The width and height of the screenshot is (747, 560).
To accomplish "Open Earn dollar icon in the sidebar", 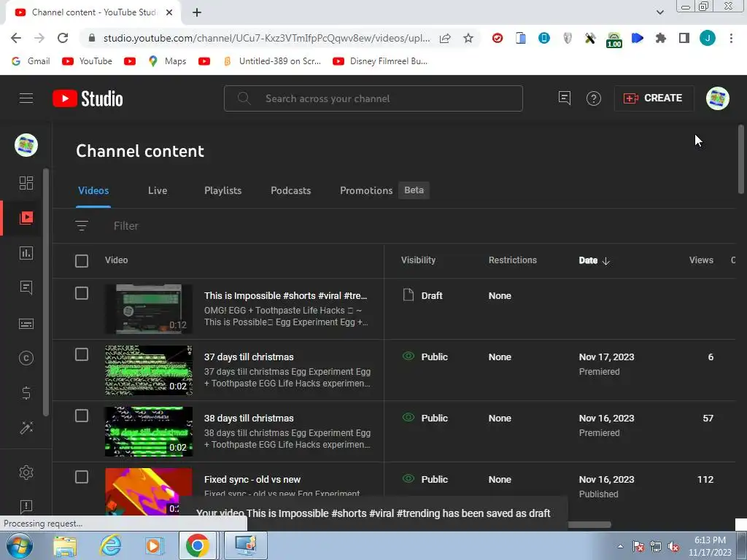I will (26, 393).
